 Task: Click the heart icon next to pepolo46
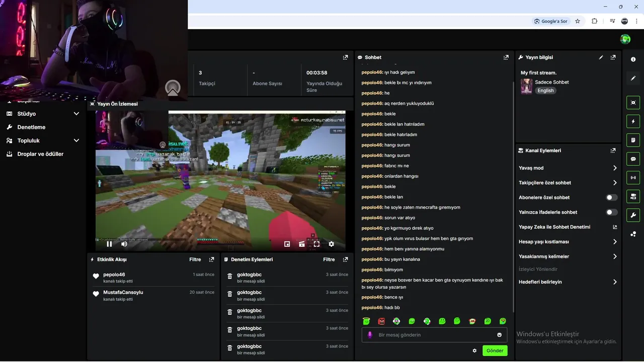click(x=96, y=277)
